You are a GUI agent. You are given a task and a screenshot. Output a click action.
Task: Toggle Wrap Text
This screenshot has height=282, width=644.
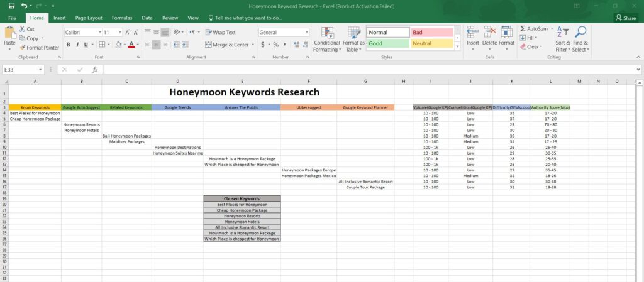(221, 33)
